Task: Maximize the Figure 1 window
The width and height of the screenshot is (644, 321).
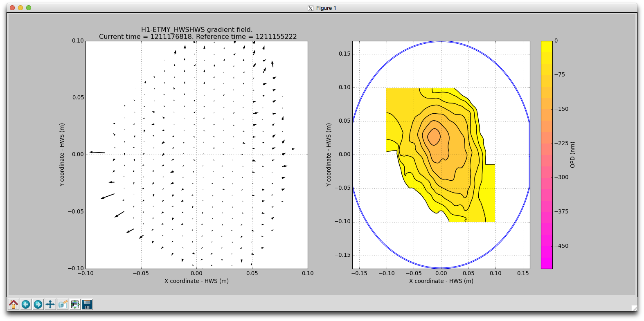Action: click(x=29, y=8)
